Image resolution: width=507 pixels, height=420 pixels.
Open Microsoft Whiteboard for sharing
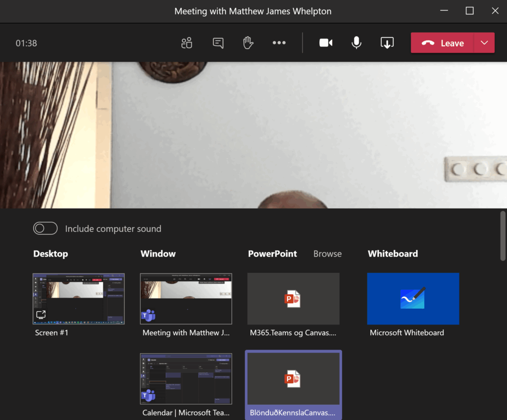click(413, 299)
